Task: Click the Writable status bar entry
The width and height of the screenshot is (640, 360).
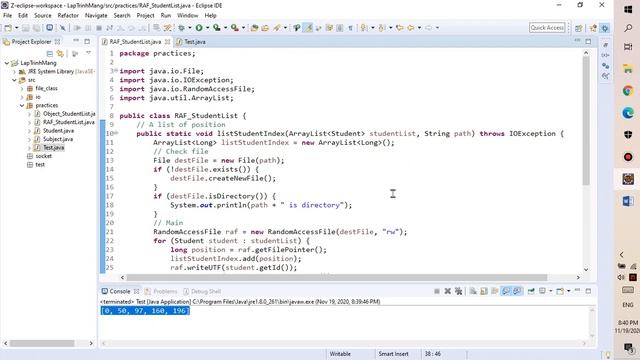Action: coord(340,354)
